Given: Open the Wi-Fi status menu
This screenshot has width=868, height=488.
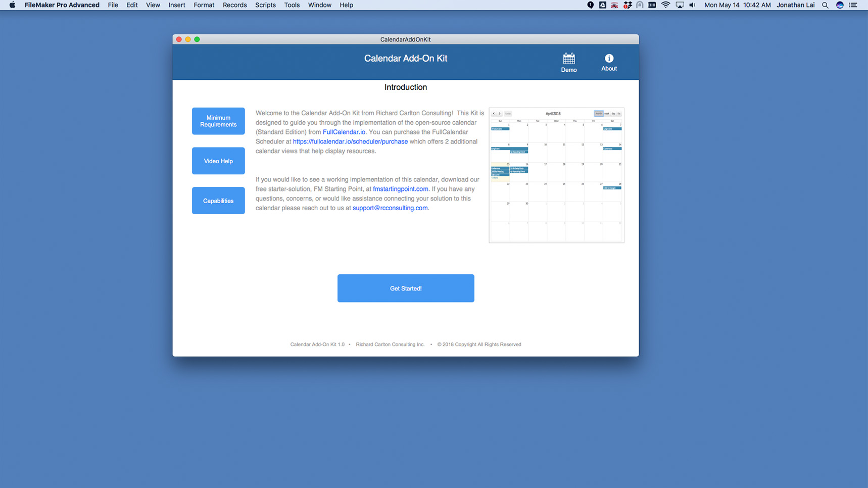Looking at the screenshot, I should [665, 5].
